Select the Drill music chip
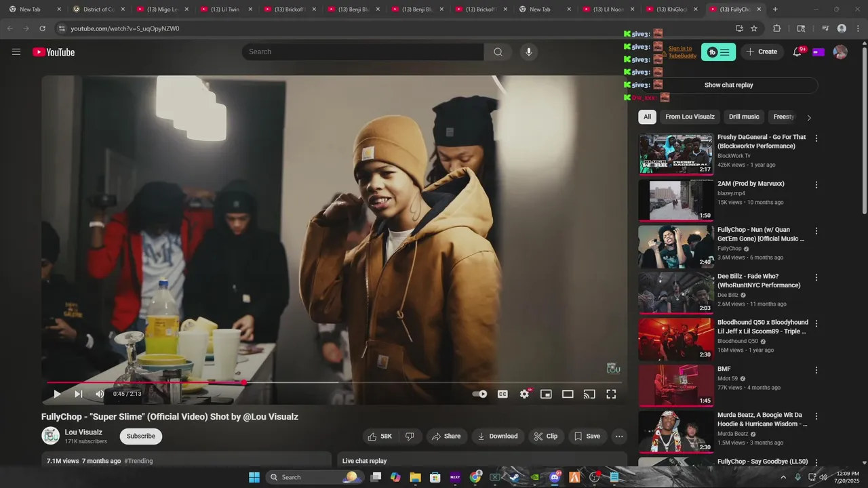Image resolution: width=868 pixels, height=488 pixels. [x=744, y=117]
